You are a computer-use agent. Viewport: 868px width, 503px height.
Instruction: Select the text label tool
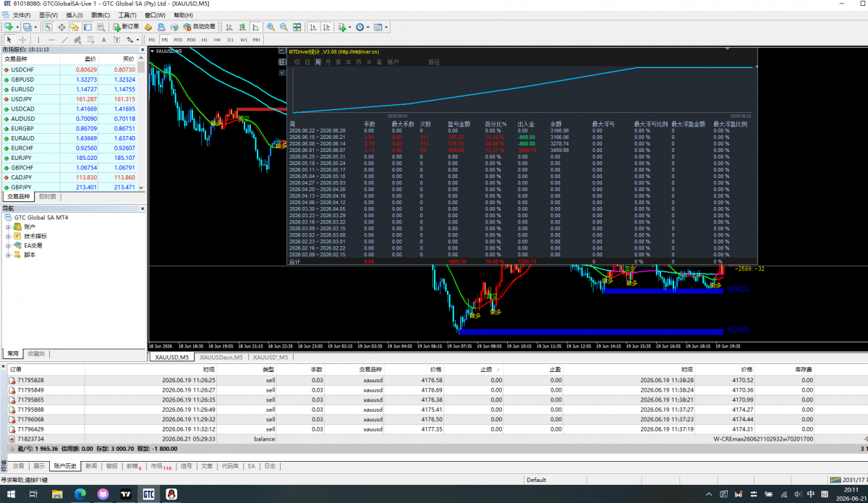(116, 40)
